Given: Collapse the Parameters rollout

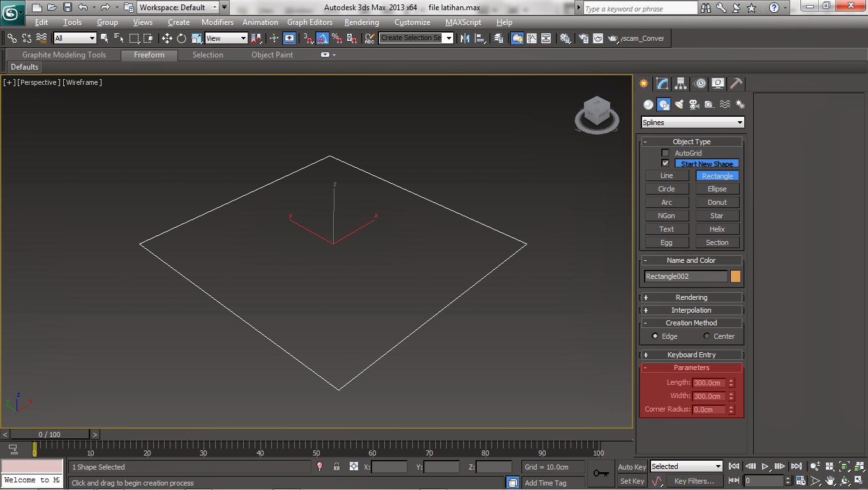Looking at the screenshot, I should [691, 367].
